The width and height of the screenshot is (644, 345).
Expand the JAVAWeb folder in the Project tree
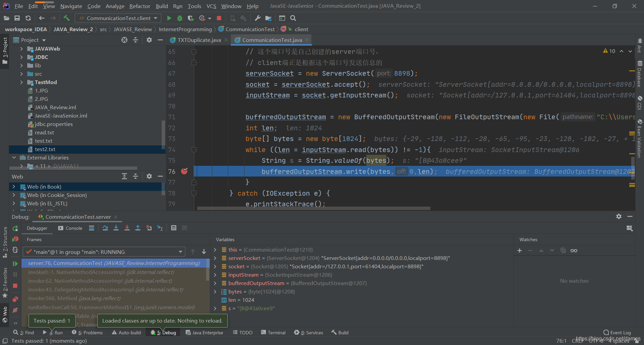[21, 49]
